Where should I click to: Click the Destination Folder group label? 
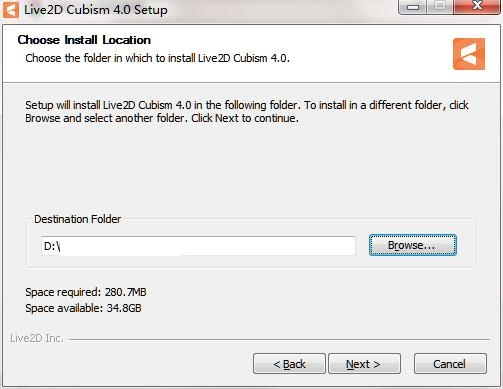(x=78, y=219)
